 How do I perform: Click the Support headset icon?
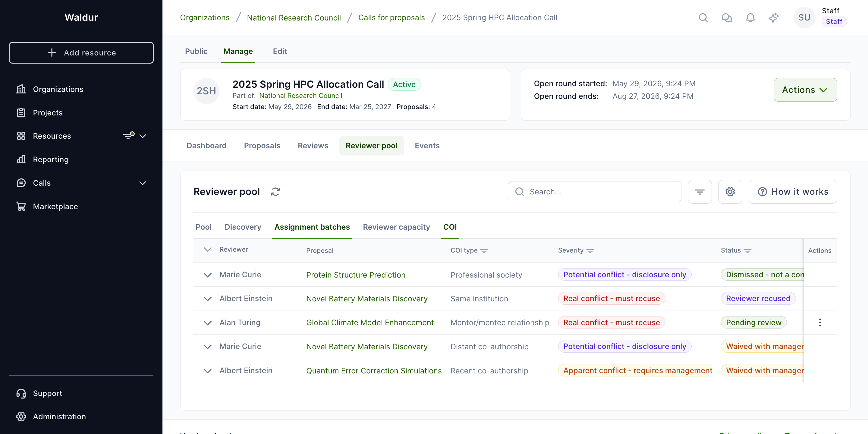tap(21, 393)
